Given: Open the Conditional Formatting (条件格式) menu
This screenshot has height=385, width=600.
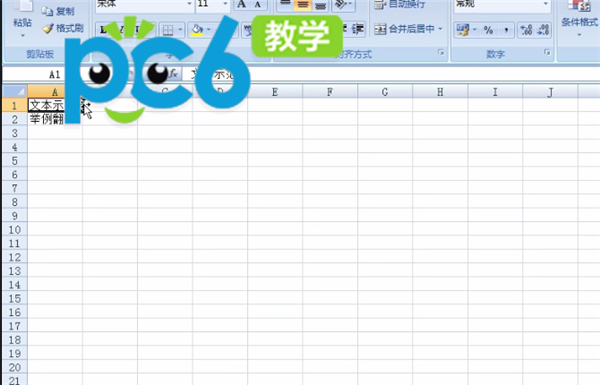Looking at the screenshot, I should pos(579,19).
